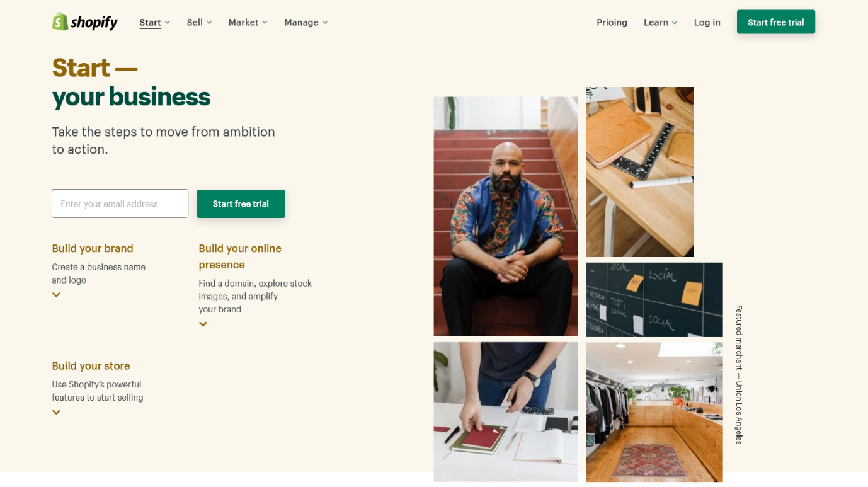
Task: Click the chalkboard sticky notes photo
Action: [x=654, y=300]
